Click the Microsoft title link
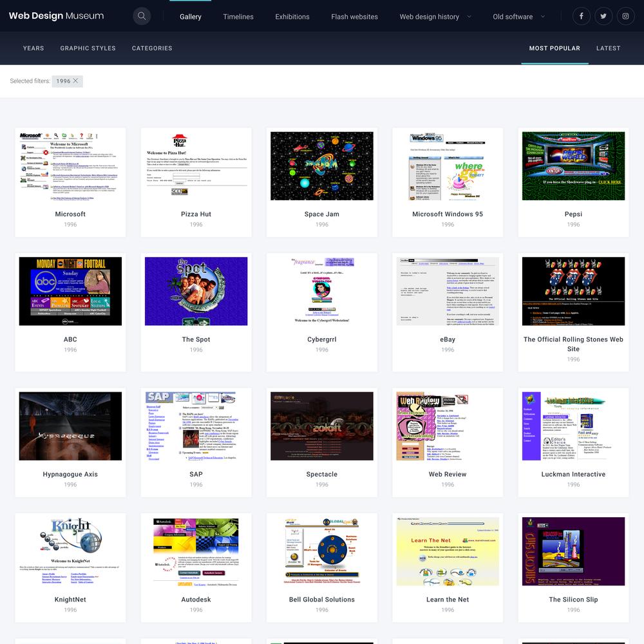 [x=70, y=214]
